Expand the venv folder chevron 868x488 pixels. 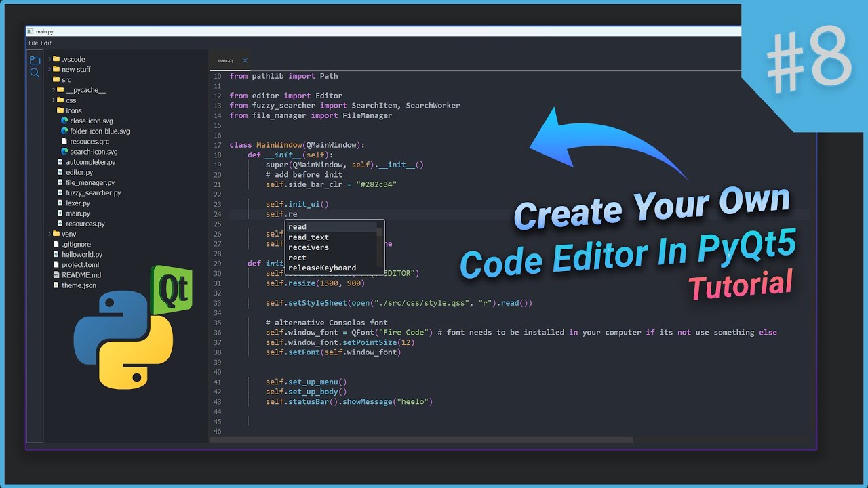[50, 234]
